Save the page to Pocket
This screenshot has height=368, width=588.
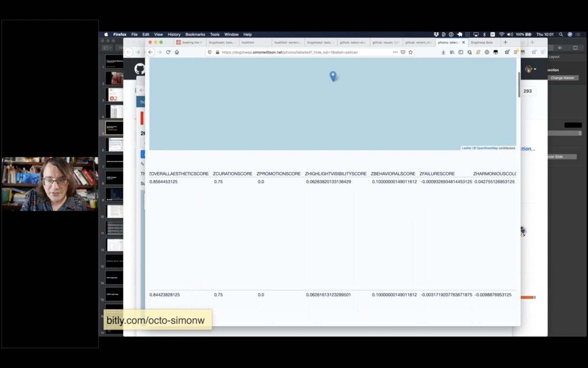tap(403, 52)
